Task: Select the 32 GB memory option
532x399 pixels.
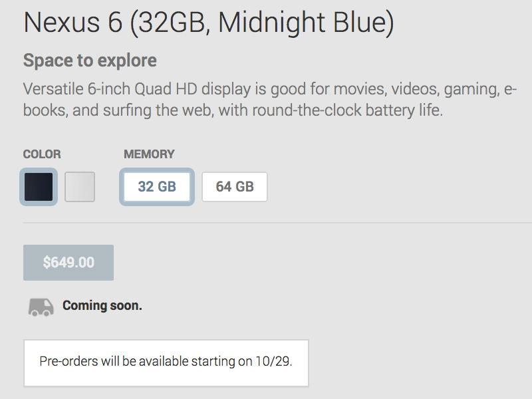Action: [x=157, y=187]
